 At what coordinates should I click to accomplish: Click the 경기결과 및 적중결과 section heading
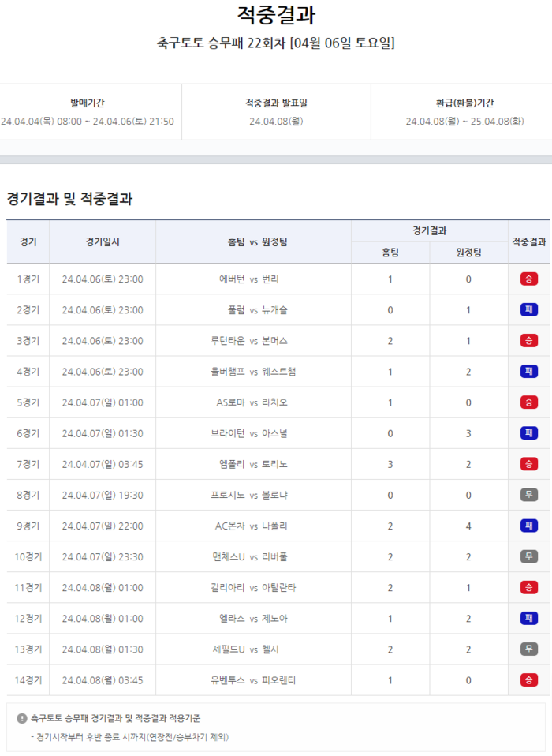click(x=69, y=199)
